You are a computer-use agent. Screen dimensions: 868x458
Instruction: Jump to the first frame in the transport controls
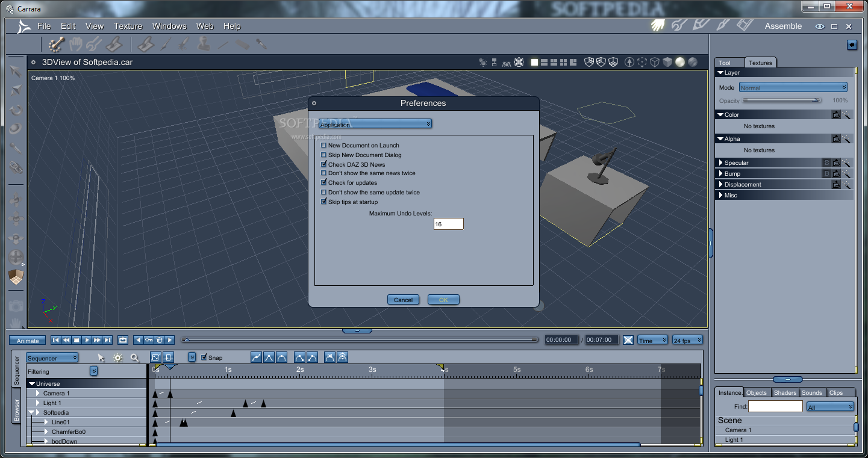(x=56, y=340)
